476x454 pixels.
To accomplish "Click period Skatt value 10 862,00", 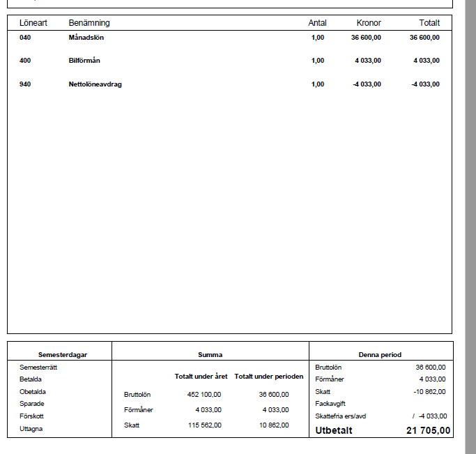I will [x=274, y=425].
